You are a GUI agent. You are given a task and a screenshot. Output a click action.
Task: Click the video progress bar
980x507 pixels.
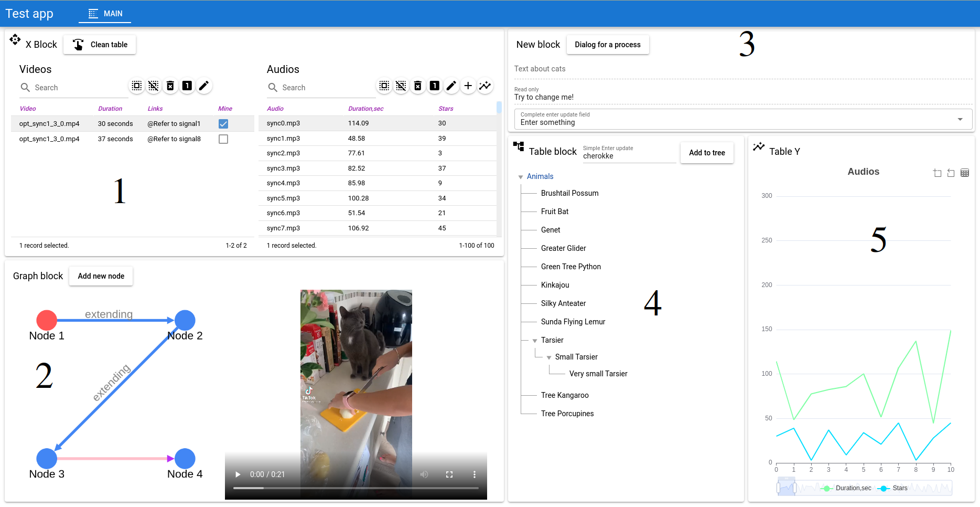pos(356,488)
